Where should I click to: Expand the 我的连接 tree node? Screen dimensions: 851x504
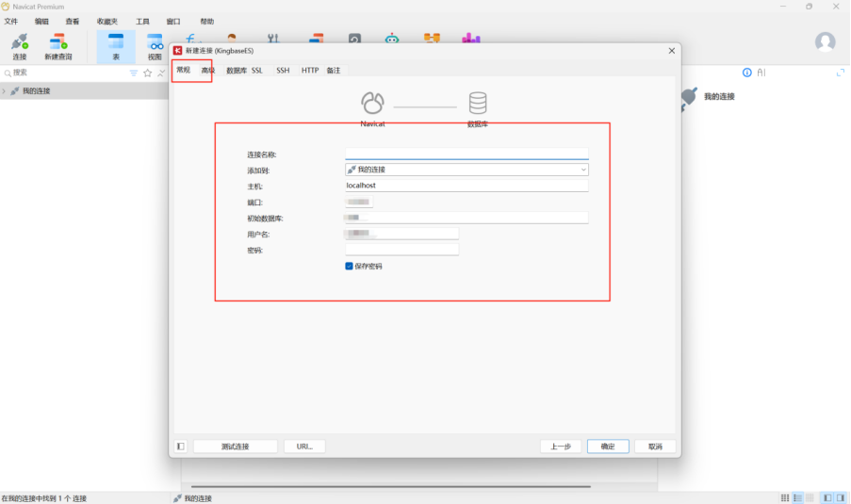tap(5, 91)
